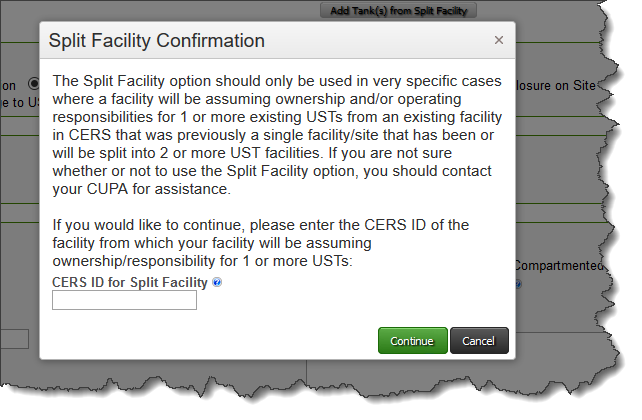642x420 pixels.
Task: Select the partially hidden radio button at left
Action: click(33, 85)
